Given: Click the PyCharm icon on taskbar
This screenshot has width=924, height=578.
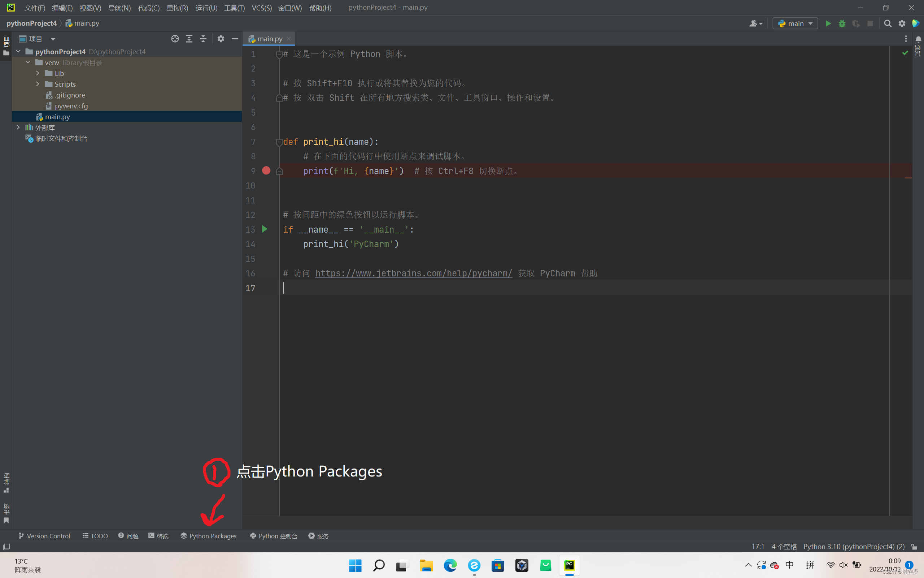Looking at the screenshot, I should click(569, 565).
